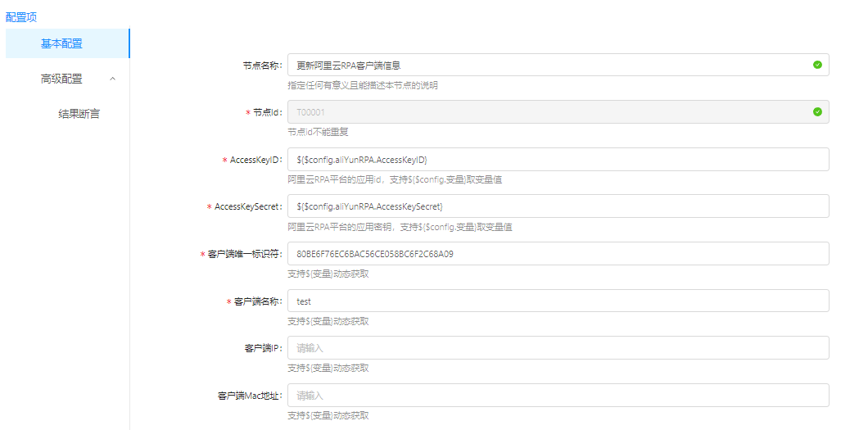This screenshot has height=430, width=868.
Task: Select the 高级配置 menu item
Action: click(62, 79)
